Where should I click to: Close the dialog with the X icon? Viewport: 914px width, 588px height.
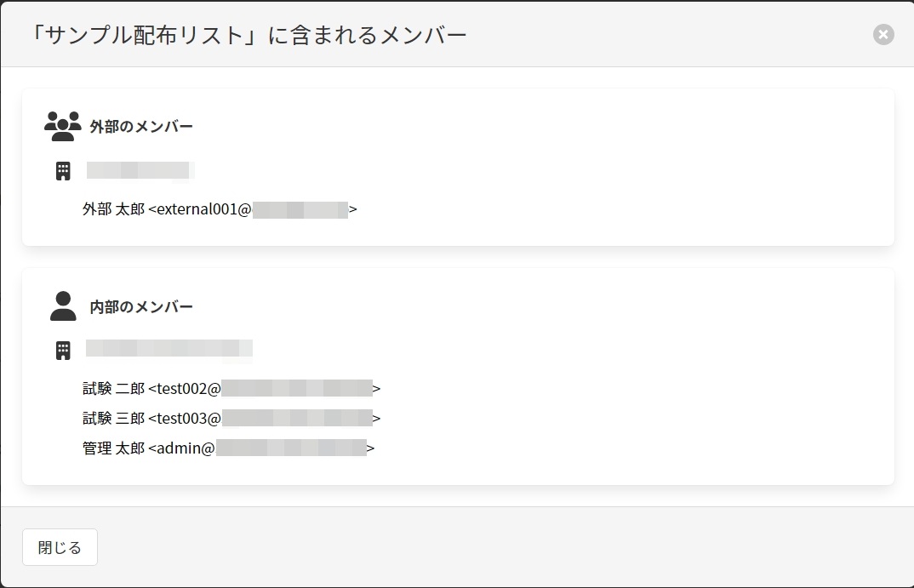coord(883,35)
